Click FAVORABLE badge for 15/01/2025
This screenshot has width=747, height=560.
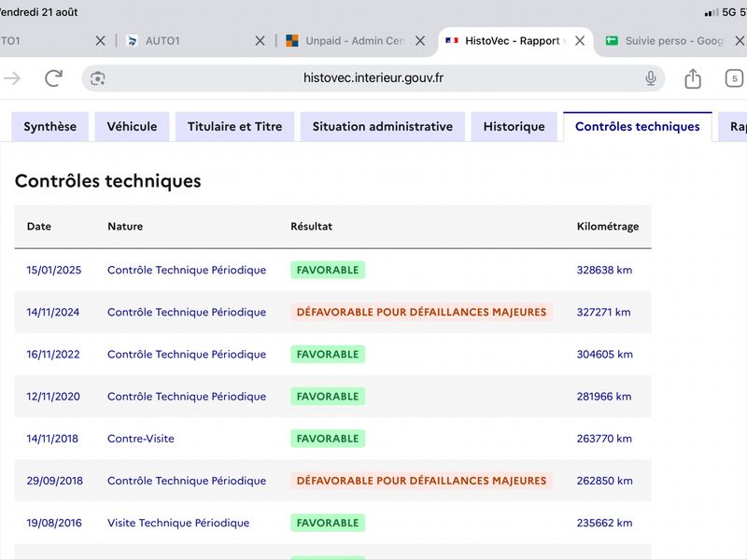(328, 270)
